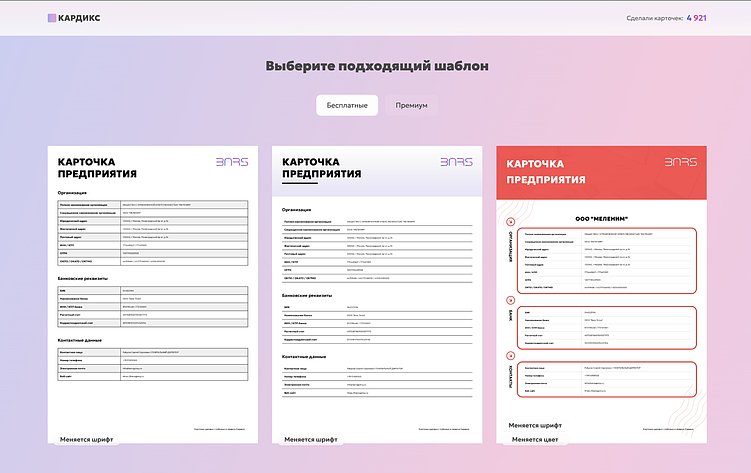Click Контактные данные heading on middle template
Screen dimensions: 751x473
[x=304, y=357]
